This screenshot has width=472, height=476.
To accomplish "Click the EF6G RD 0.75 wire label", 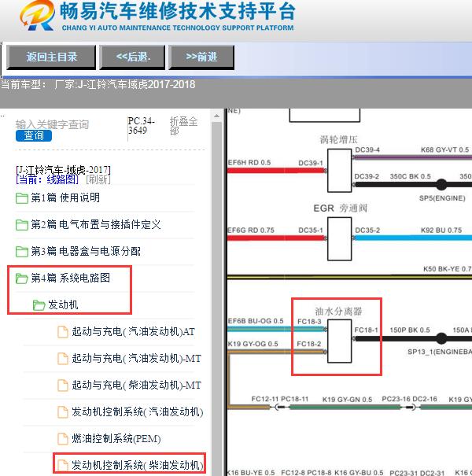I will point(251,230).
